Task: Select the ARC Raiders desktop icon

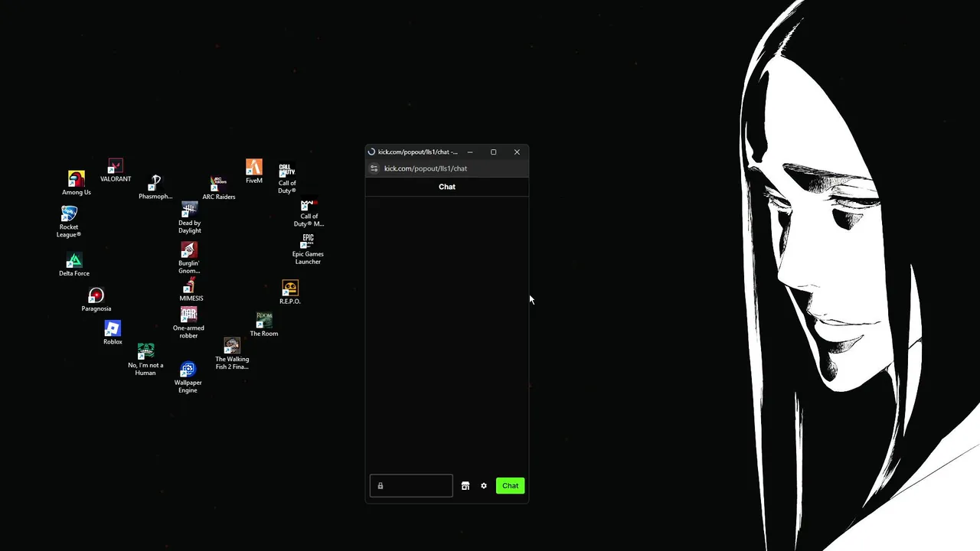Action: click(218, 187)
